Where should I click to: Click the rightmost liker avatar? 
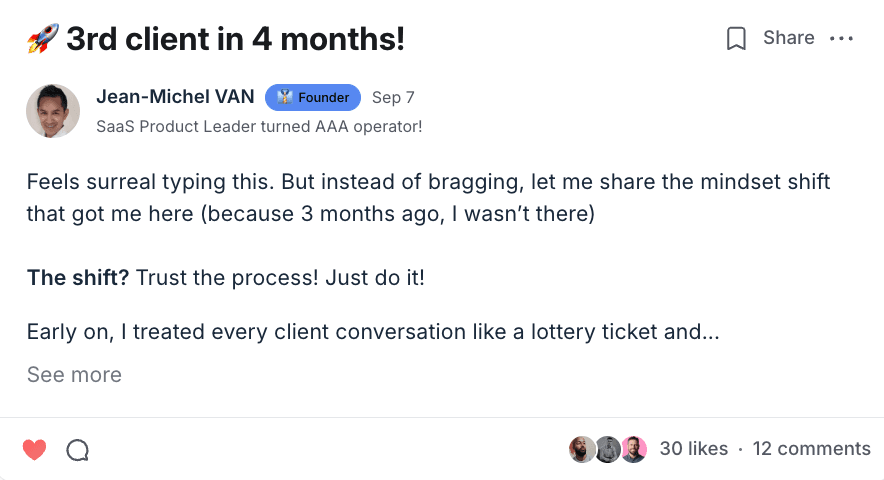[634, 449]
